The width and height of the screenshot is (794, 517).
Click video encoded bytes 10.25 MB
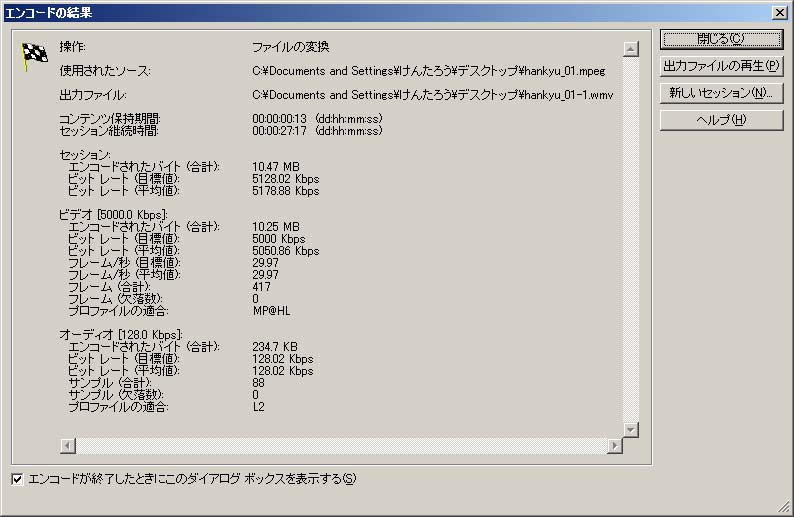pyautogui.click(x=276, y=227)
